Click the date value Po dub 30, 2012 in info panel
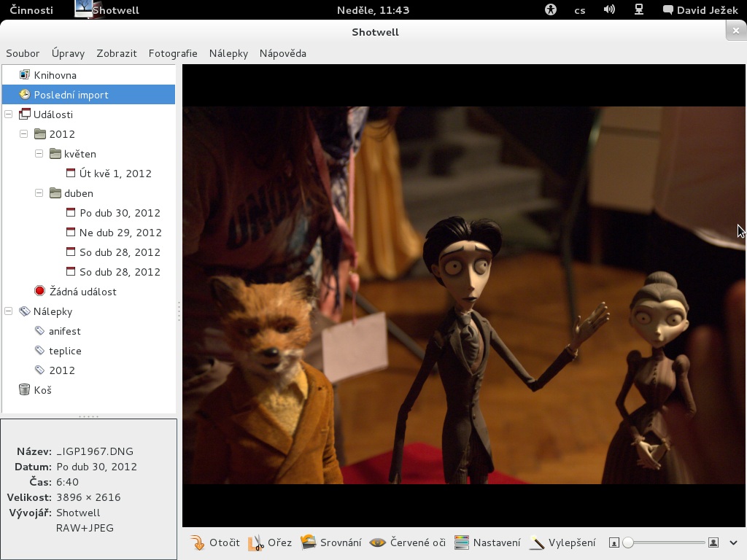Viewport: 747px width, 560px height. pos(96,467)
